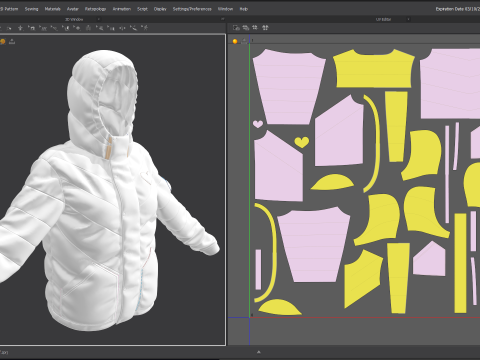
Task: Select the pink heart UV piece
Action: (258, 124)
